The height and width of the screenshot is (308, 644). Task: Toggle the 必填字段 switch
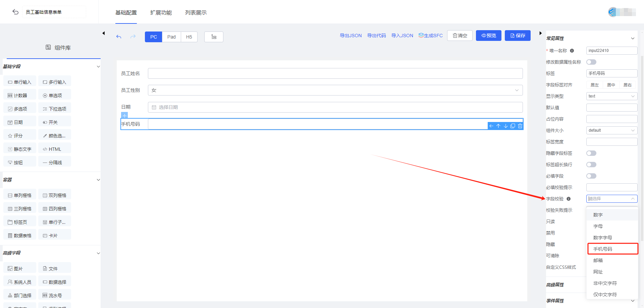(x=591, y=176)
